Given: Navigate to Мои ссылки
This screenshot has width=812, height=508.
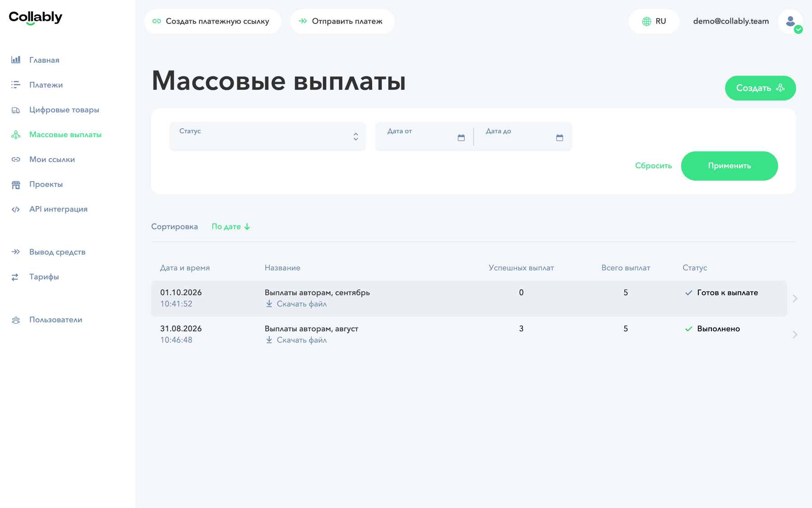Looking at the screenshot, I should coord(52,159).
